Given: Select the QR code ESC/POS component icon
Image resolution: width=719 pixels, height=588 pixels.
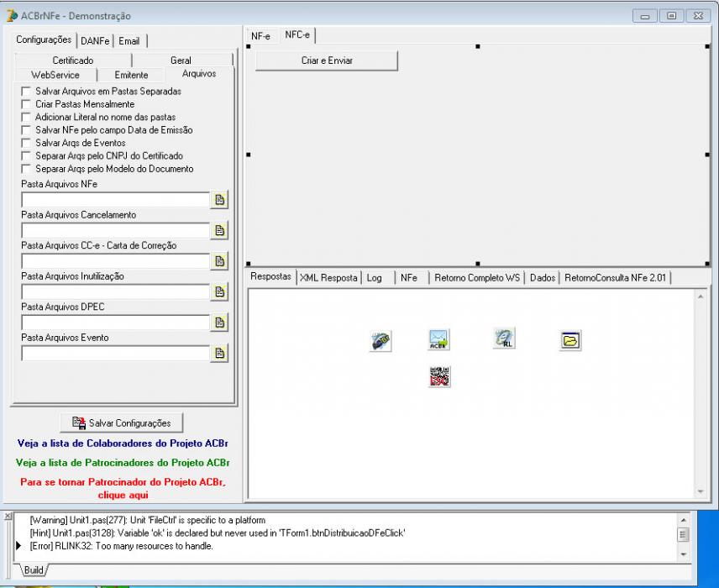Looking at the screenshot, I should point(439,376).
